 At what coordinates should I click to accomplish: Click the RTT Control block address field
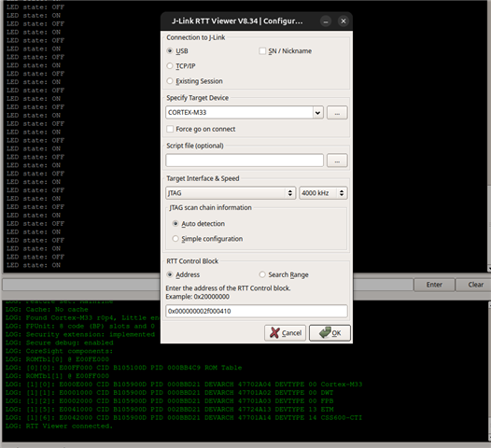click(x=257, y=311)
